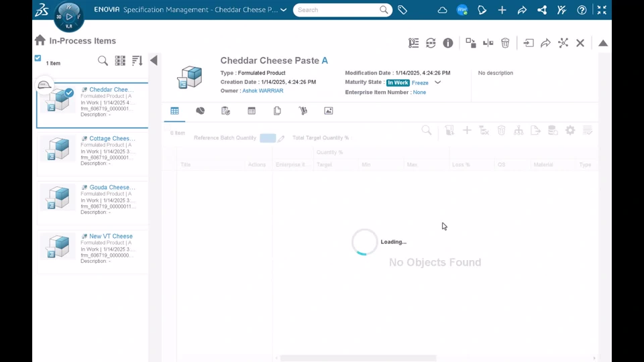644x362 pixels.
Task: Collapse header using the up triangle
Action: tap(603, 43)
